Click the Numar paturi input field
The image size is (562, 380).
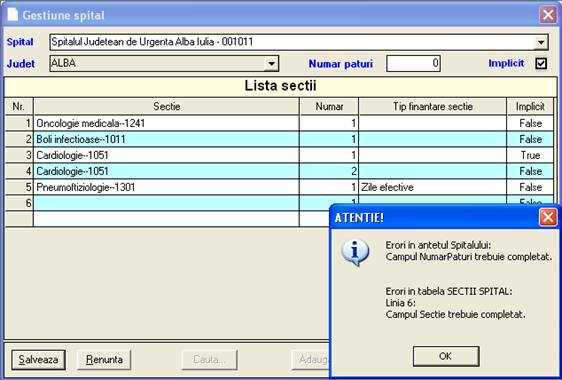click(x=413, y=63)
